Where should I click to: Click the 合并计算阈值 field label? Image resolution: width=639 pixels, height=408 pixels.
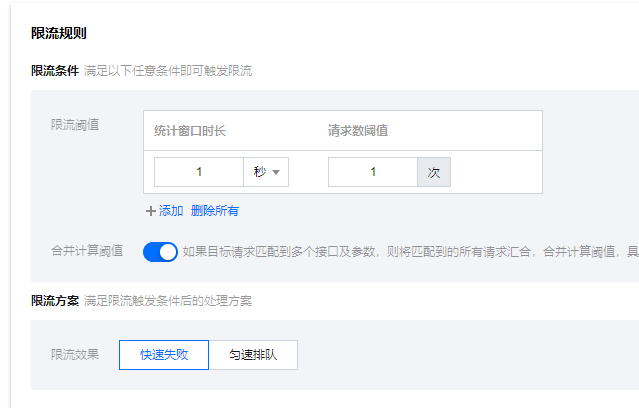pos(87,251)
